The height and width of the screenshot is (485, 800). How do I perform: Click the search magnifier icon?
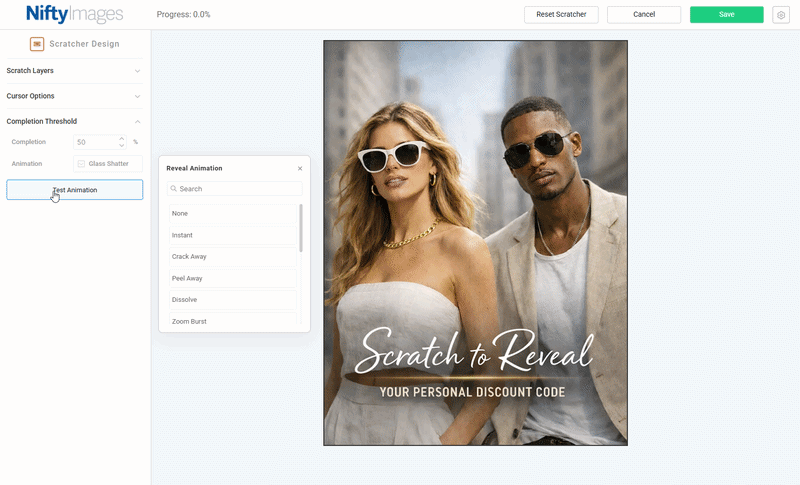[x=173, y=189]
